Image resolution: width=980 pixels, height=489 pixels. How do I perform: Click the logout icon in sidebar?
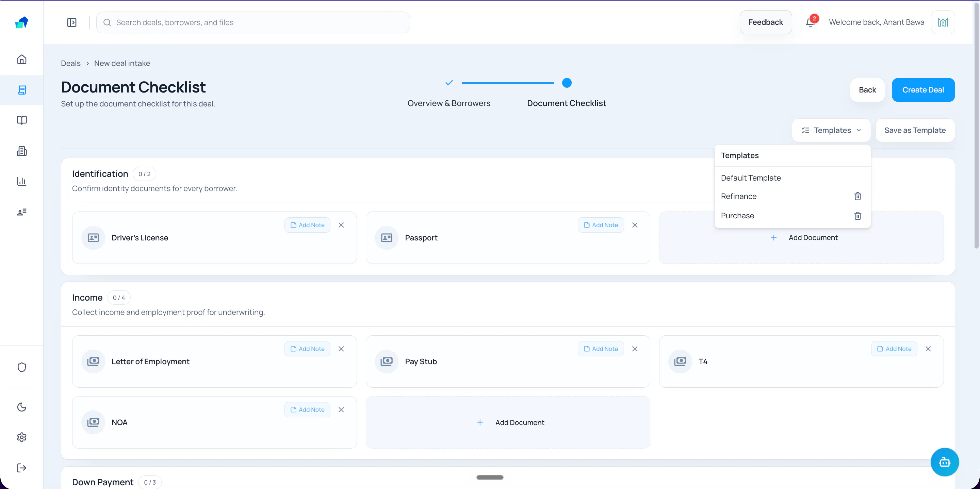(x=22, y=468)
